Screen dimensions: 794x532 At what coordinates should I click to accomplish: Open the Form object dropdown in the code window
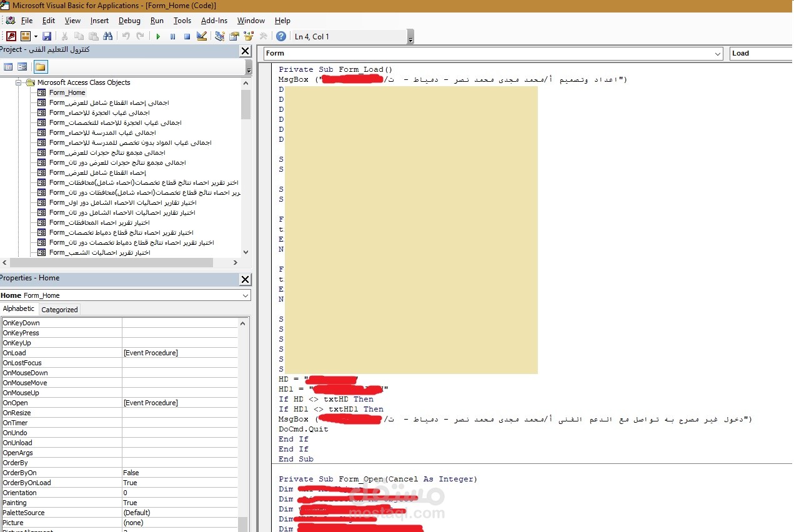(718, 54)
